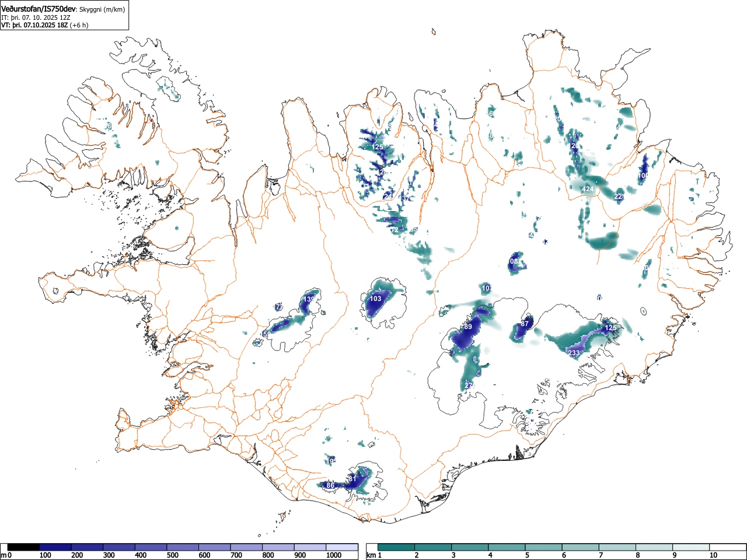Select the 1–2 km dark teal legend swatch
This screenshot has width=747, height=560.
point(396,547)
